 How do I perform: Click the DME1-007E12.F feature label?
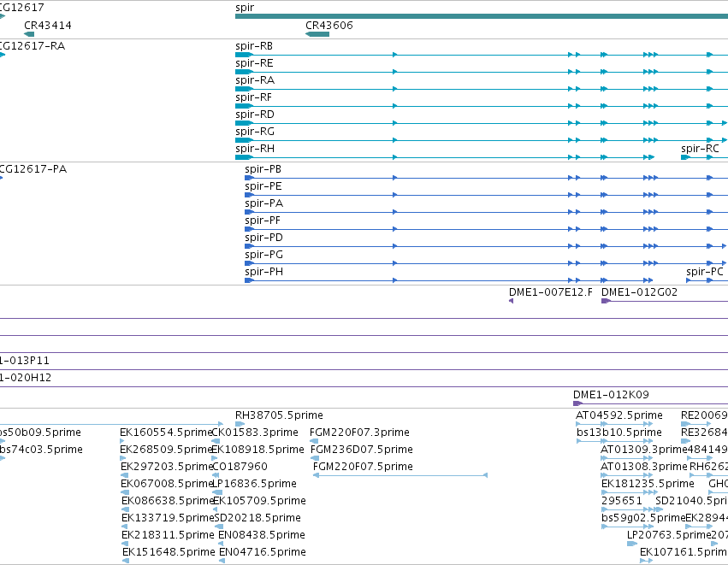[551, 292]
